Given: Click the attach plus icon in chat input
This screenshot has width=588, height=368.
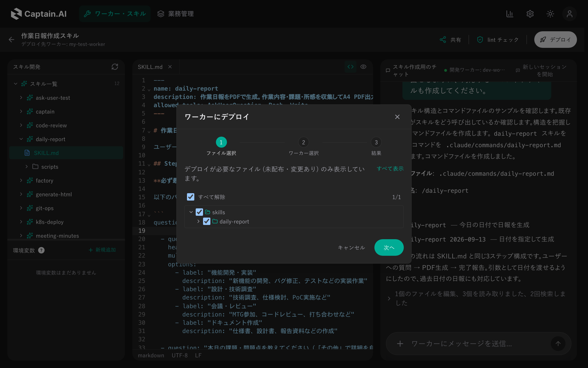Looking at the screenshot, I should pos(400,344).
